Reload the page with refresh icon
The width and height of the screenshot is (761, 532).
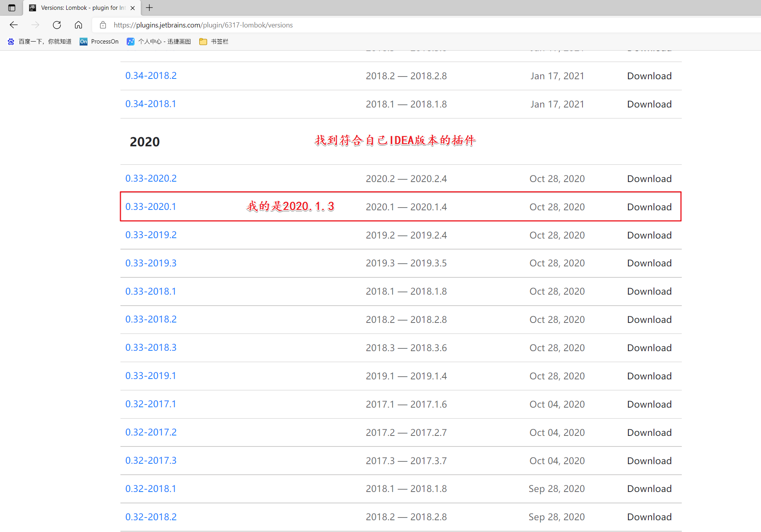click(57, 25)
